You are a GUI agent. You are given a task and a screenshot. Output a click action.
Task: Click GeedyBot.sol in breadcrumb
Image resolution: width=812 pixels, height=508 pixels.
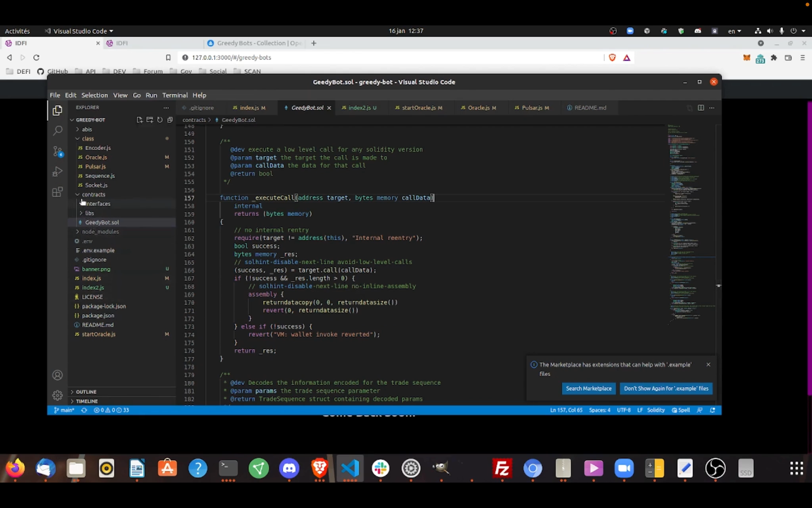(x=238, y=120)
